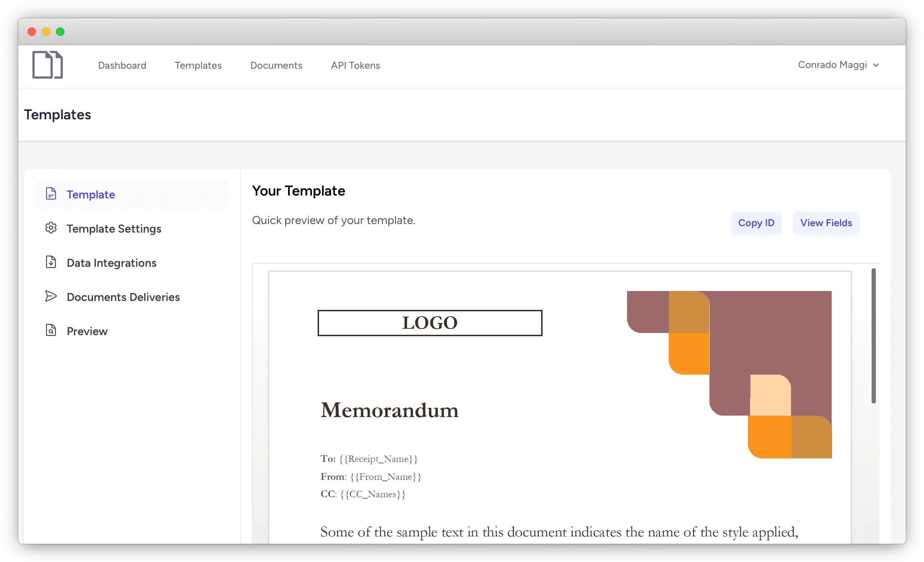
Task: Select Documents Deliveries in the sidebar
Action: [x=123, y=296]
